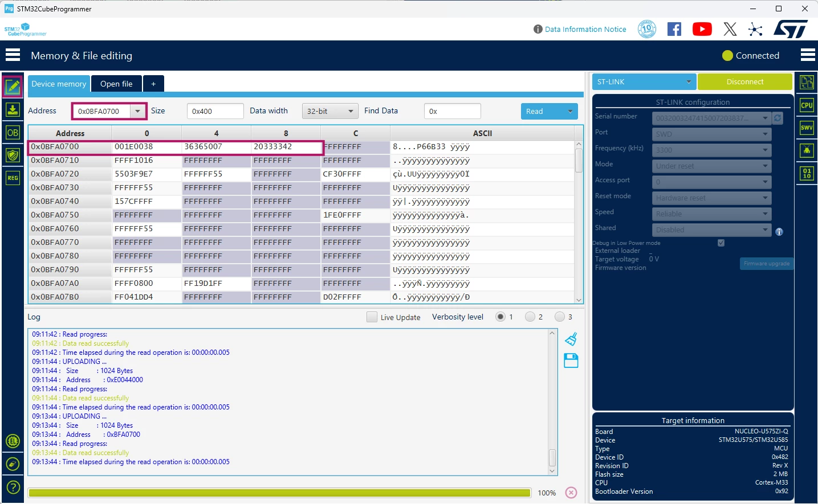
Task: Open the Address dropdown arrow
Action: pos(138,111)
